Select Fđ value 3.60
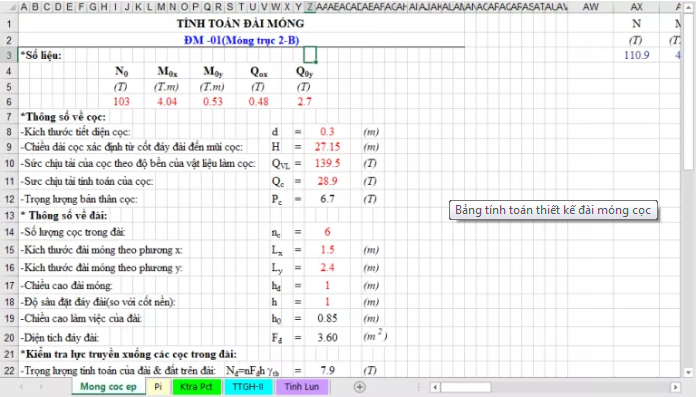Viewport: 699px width, 397px height. click(327, 338)
